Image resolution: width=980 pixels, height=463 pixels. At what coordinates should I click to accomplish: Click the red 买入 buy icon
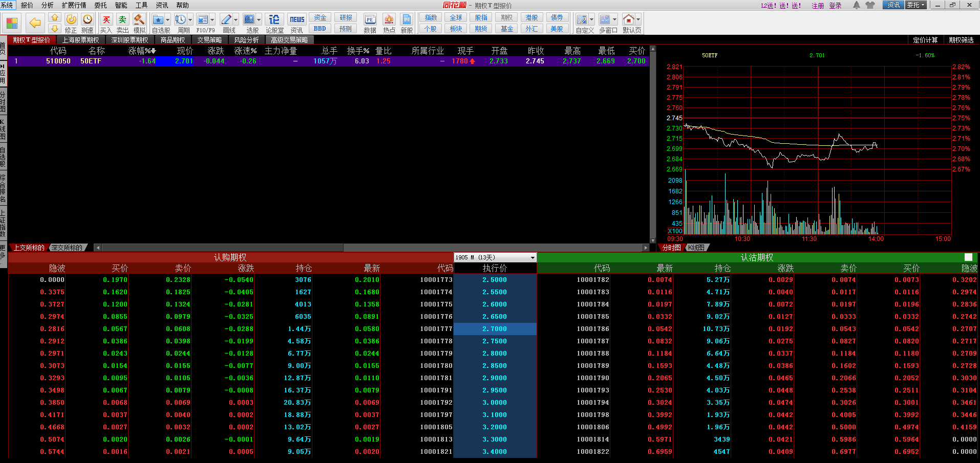tap(106, 19)
